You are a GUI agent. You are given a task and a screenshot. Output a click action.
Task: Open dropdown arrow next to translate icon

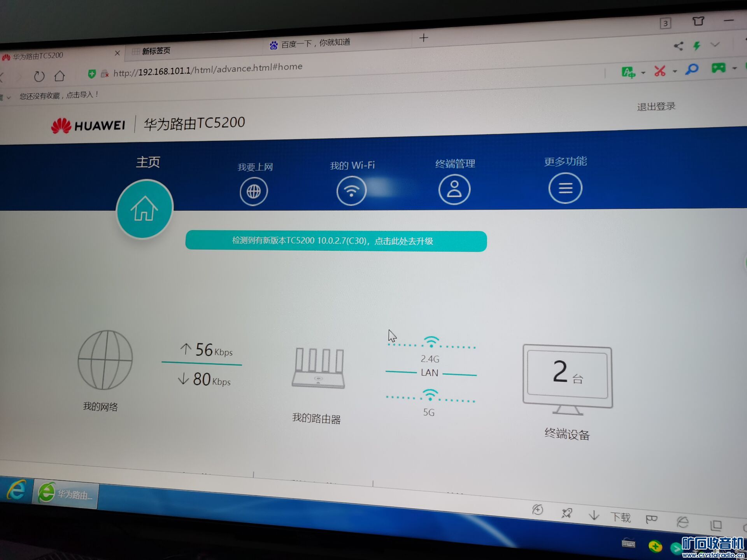643,73
